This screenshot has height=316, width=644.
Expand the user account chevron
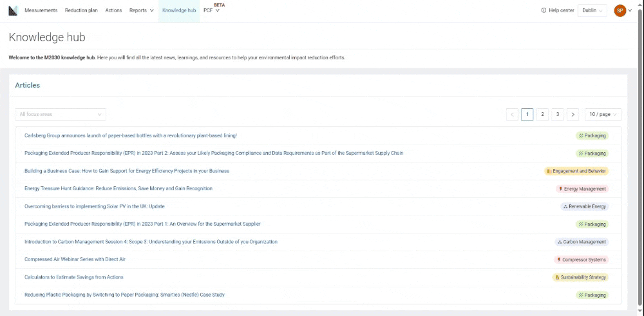click(630, 11)
